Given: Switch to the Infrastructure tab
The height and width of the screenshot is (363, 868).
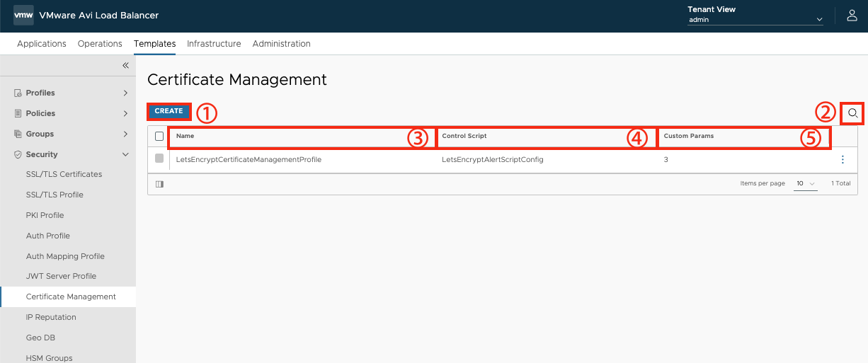Looking at the screenshot, I should point(214,44).
